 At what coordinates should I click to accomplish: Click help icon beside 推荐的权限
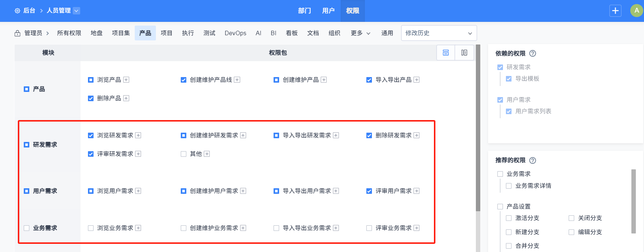point(533,160)
